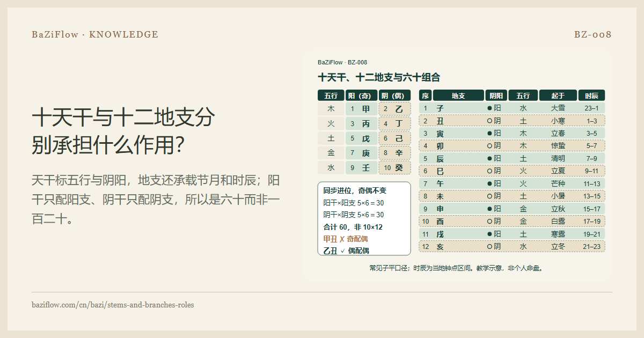The image size is (644, 338).
Task: Click the 阳(奇) column header
Action: click(361, 95)
